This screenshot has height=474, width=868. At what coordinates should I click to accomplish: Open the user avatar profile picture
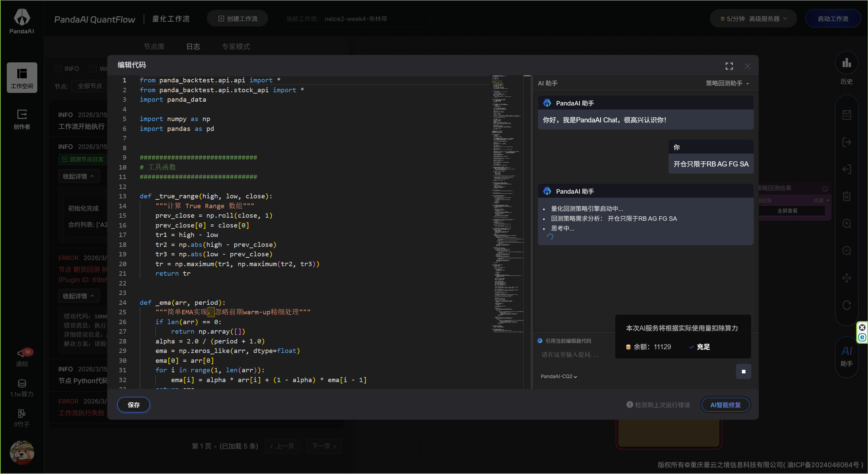click(22, 452)
